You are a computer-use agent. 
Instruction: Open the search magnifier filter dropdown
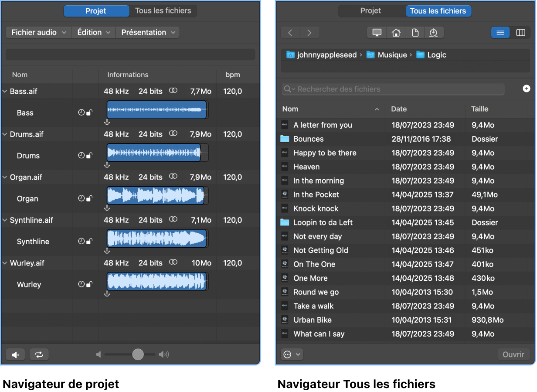pos(289,89)
